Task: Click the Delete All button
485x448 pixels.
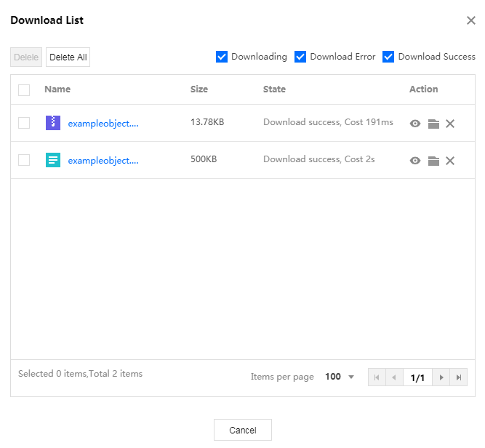Action: pyautogui.click(x=68, y=57)
